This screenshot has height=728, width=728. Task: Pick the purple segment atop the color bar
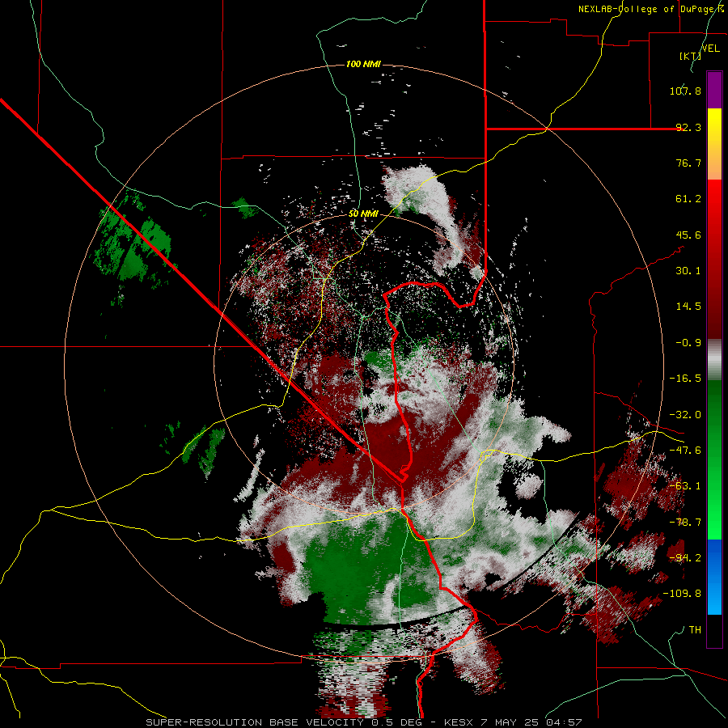point(714,90)
